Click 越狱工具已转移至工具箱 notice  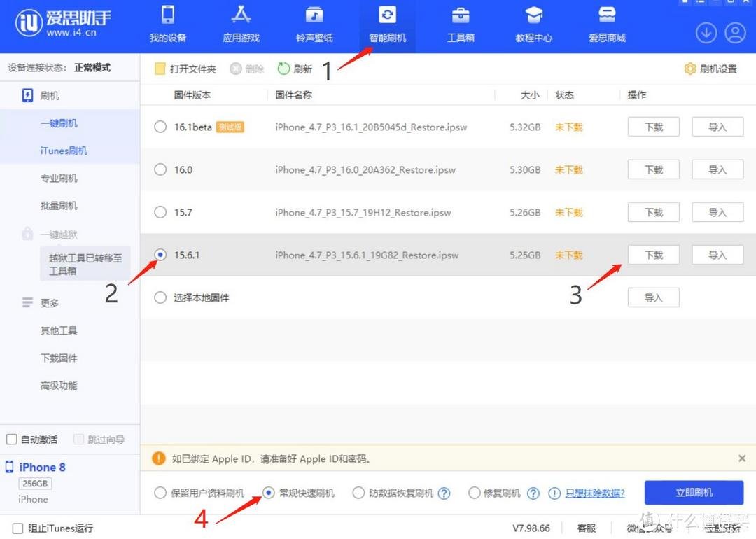pos(85,264)
